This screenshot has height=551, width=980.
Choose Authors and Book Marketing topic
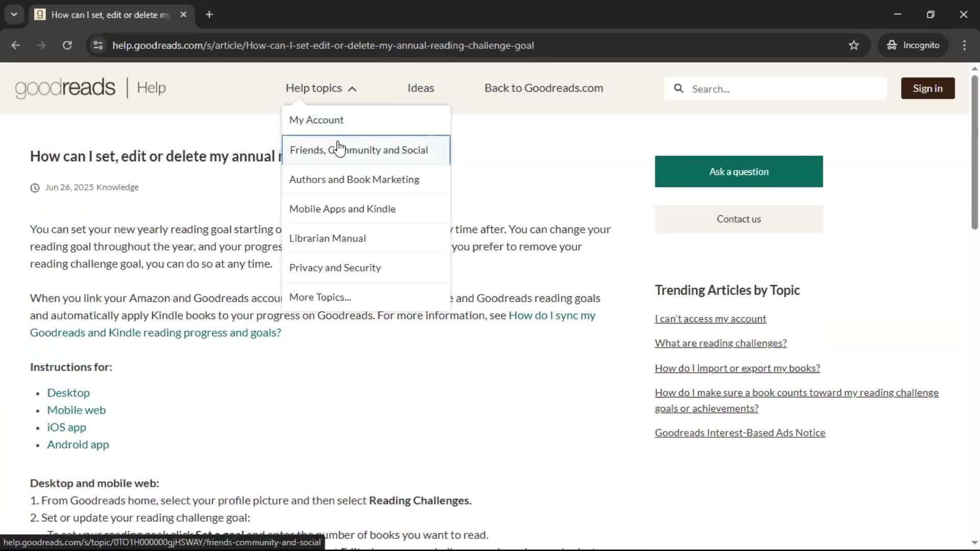click(x=366, y=180)
